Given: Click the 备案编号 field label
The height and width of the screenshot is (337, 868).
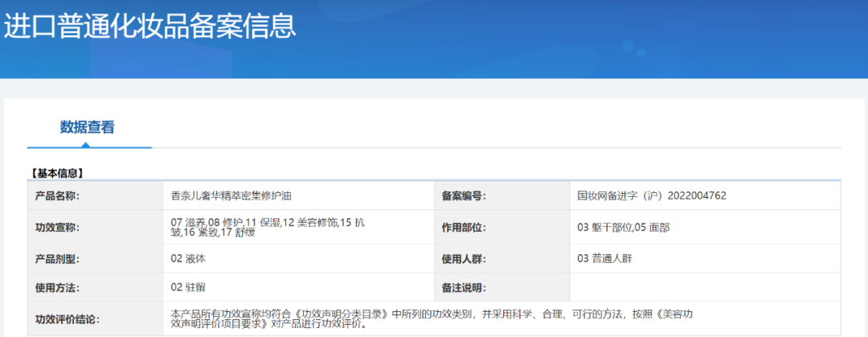Looking at the screenshot, I should point(464,195).
